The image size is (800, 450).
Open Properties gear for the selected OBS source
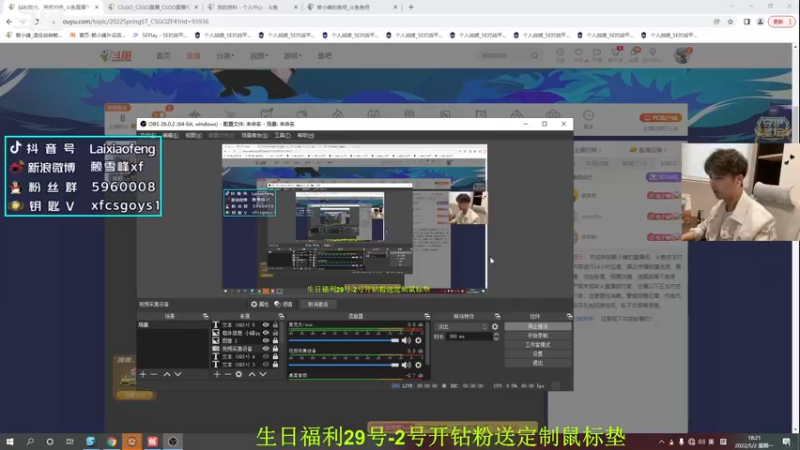(x=259, y=304)
